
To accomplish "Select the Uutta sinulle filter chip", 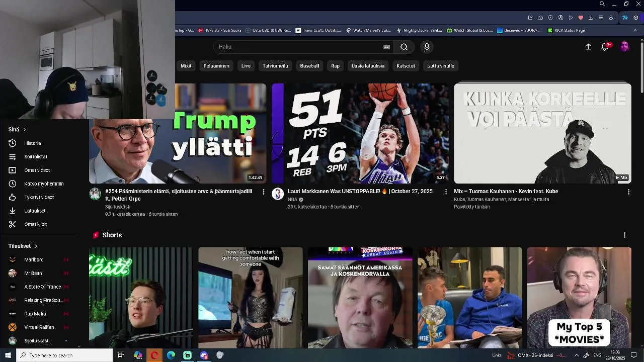I will (x=441, y=66).
